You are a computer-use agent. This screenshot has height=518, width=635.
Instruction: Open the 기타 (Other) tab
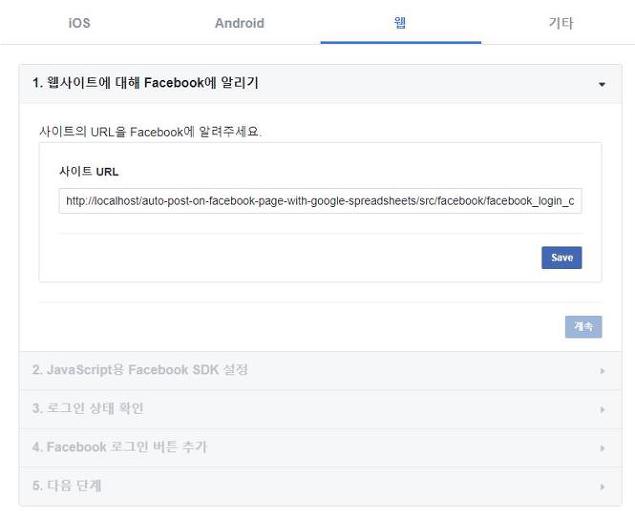point(561,23)
